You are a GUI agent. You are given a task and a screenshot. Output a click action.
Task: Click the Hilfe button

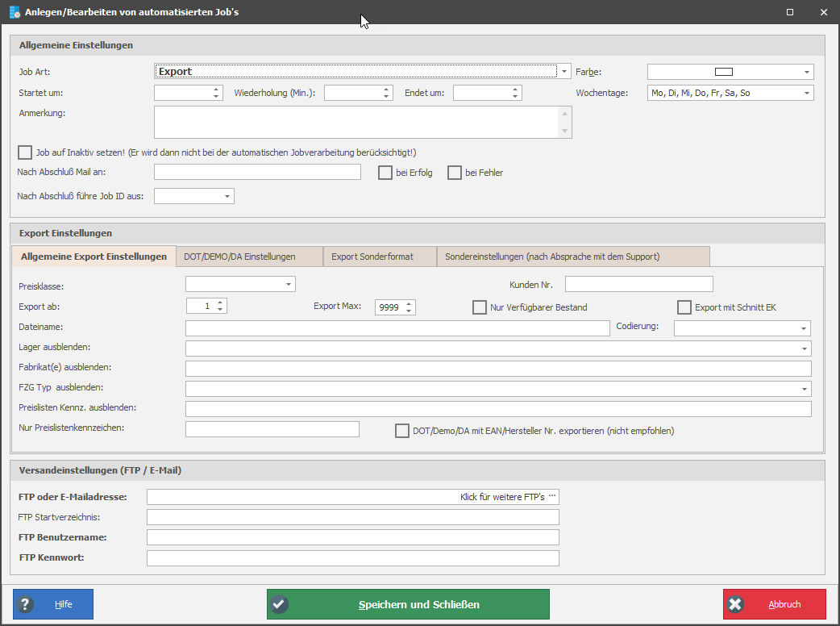[x=53, y=604]
